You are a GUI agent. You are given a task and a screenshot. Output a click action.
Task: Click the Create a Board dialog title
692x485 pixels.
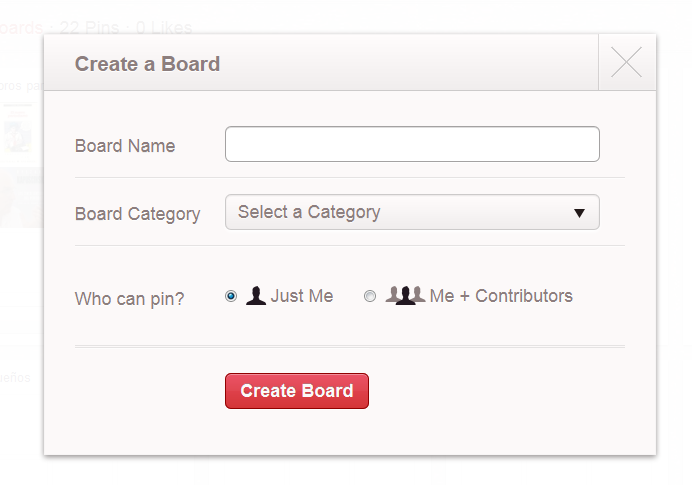[x=147, y=64]
